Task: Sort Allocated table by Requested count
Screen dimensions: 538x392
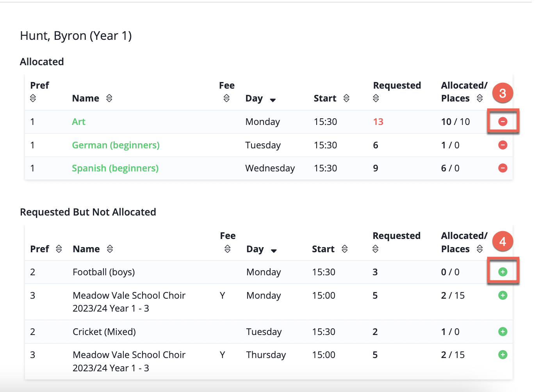Action: pyautogui.click(x=376, y=98)
